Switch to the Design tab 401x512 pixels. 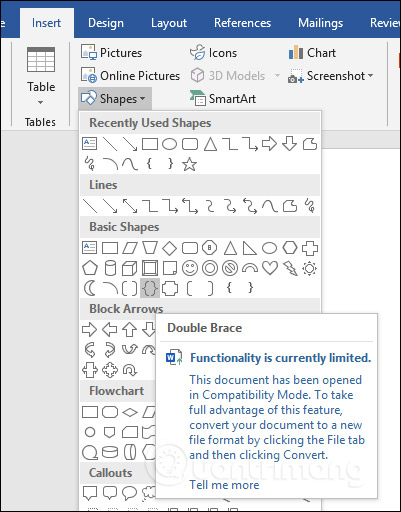pos(106,23)
